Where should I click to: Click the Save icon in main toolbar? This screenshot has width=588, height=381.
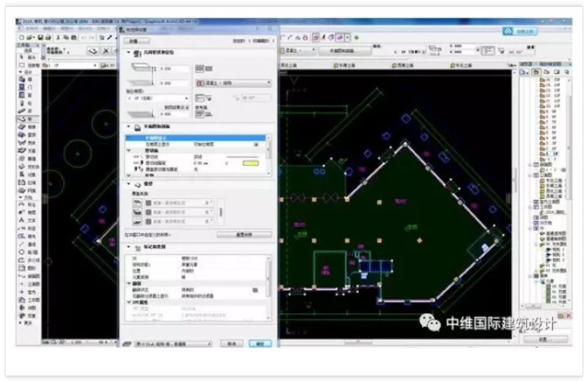tap(40, 37)
